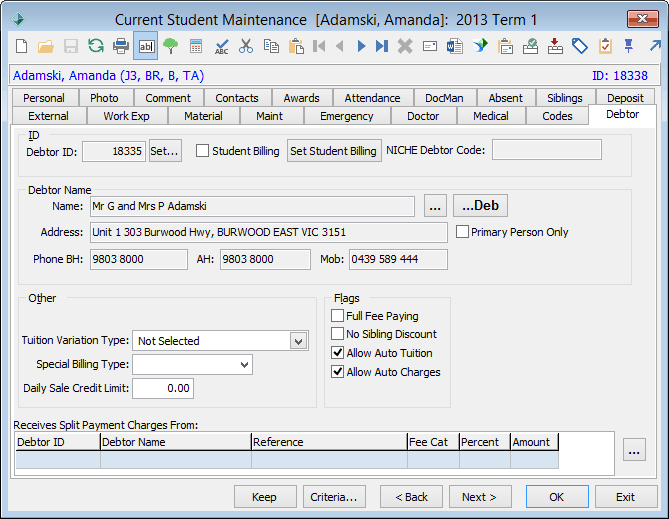Click the scissors Cut icon

point(246,46)
